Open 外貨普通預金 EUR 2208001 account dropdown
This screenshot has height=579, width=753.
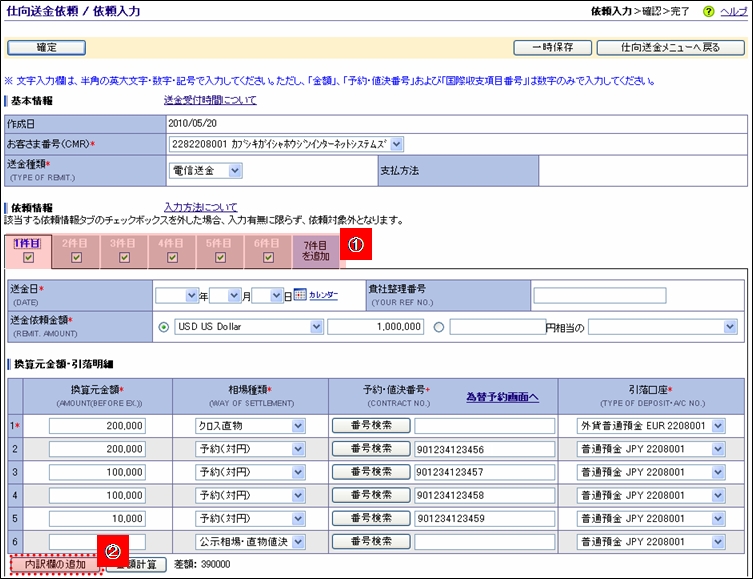(651, 426)
